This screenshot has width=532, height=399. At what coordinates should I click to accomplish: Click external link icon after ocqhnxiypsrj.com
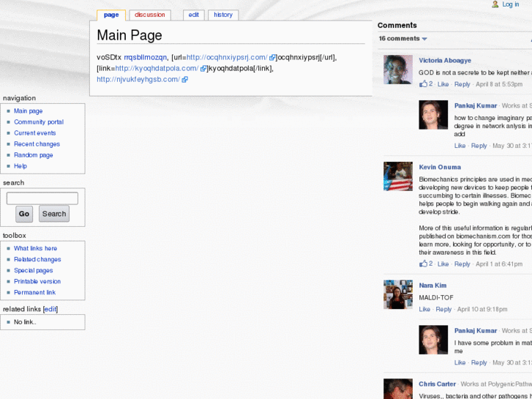coord(272,58)
